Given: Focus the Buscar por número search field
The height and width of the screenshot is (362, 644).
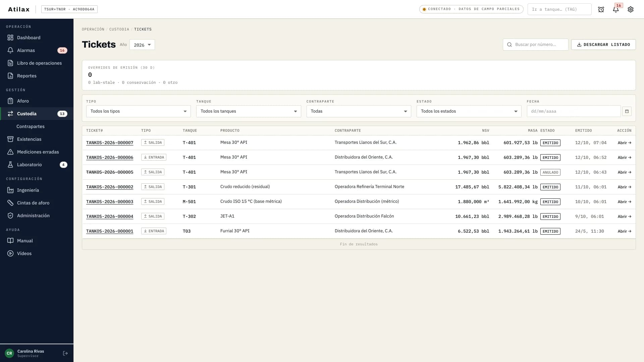Looking at the screenshot, I should tap(536, 45).
